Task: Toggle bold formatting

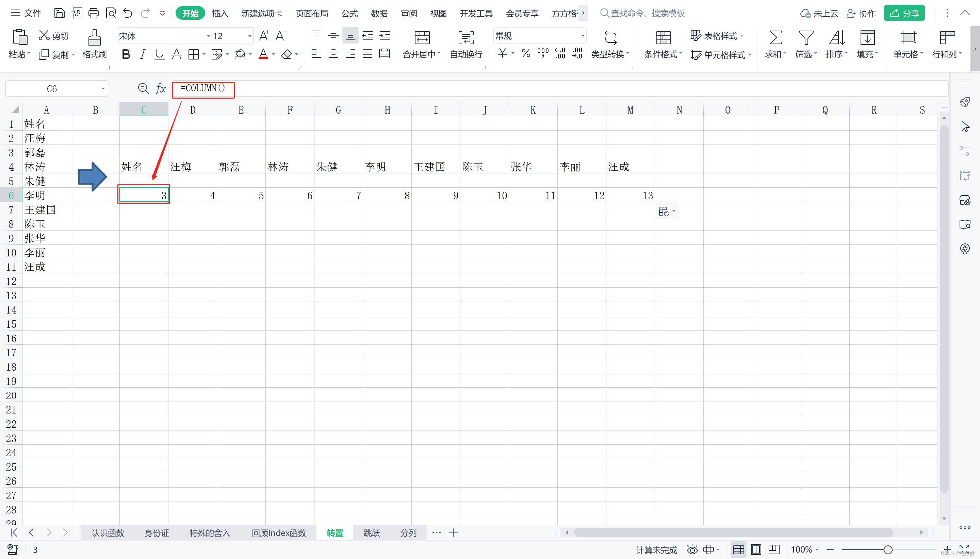Action: tap(126, 54)
